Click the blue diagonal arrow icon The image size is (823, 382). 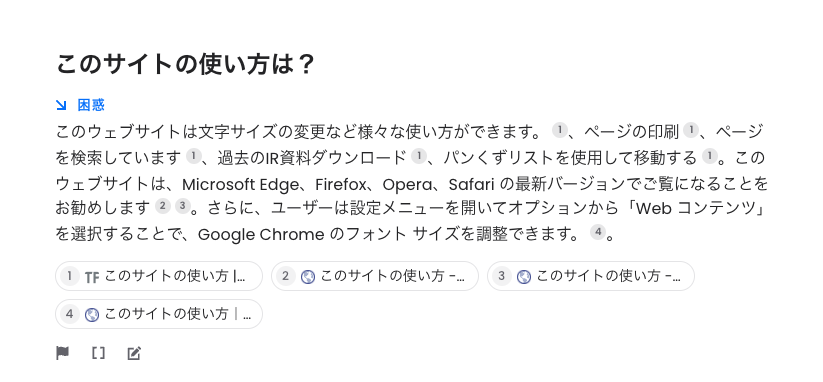pos(61,105)
